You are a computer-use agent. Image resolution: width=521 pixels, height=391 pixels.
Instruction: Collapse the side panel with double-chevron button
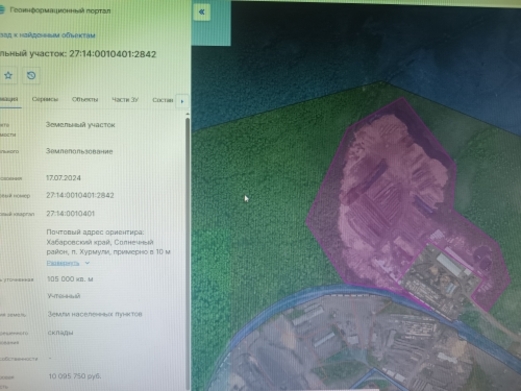(x=202, y=12)
